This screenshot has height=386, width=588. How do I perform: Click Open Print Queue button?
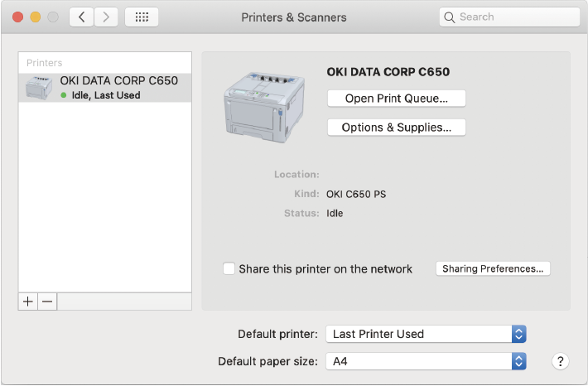(x=396, y=99)
